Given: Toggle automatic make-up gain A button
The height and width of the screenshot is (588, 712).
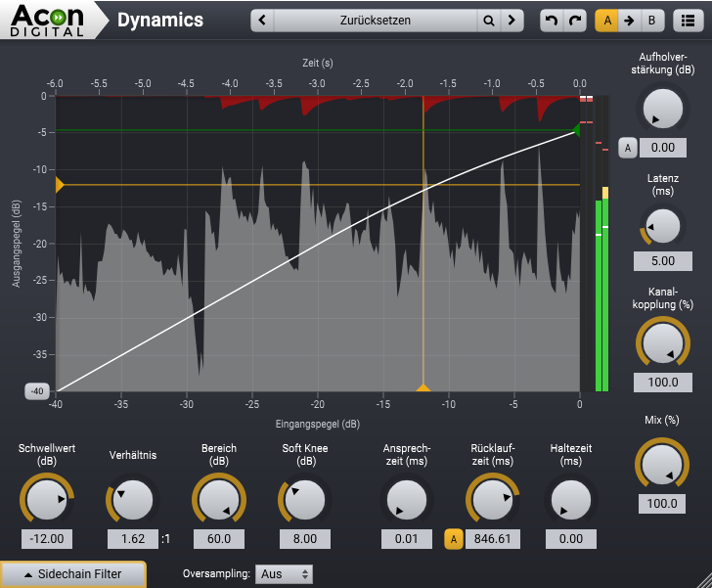Looking at the screenshot, I should click(628, 148).
